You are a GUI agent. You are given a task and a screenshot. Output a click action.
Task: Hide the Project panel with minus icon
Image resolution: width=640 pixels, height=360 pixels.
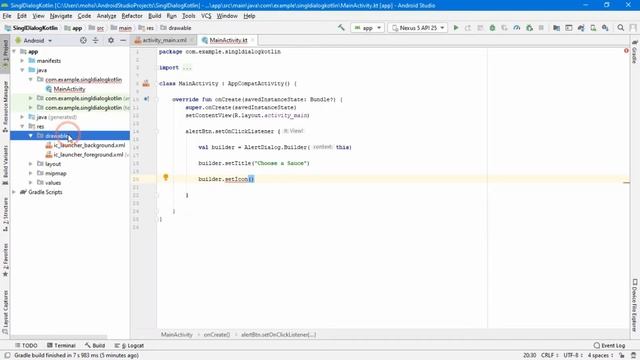tap(123, 40)
